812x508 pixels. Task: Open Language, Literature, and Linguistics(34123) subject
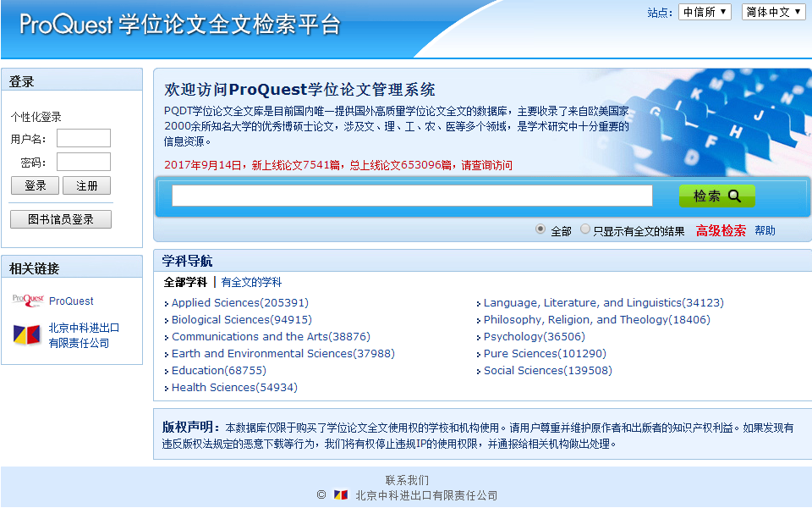coord(604,303)
